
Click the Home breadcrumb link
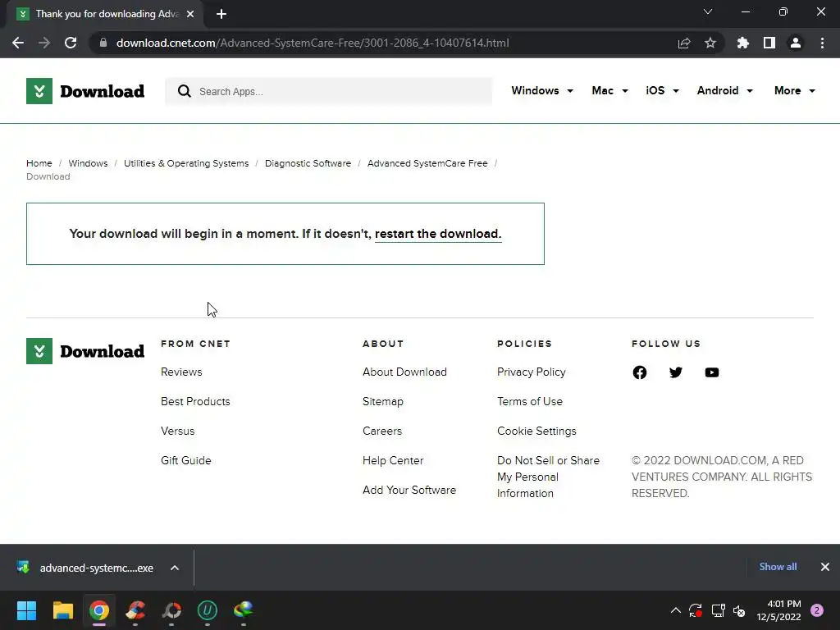pos(39,163)
